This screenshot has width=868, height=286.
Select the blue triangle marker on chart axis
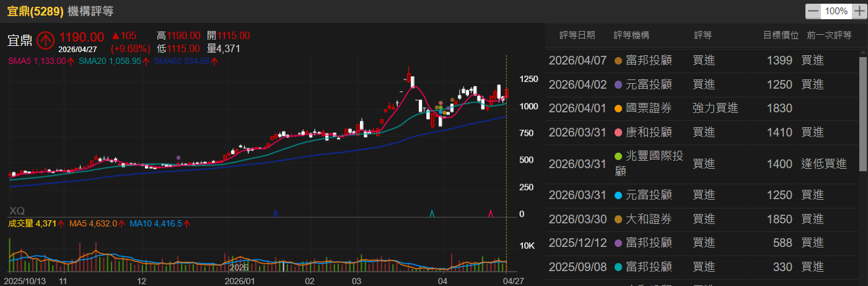point(275,213)
